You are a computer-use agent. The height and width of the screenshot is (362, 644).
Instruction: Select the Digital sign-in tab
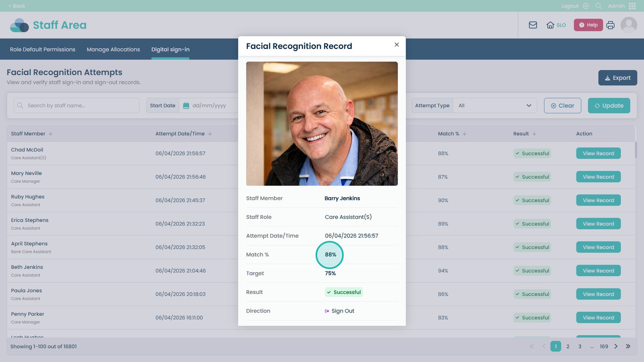tap(170, 49)
